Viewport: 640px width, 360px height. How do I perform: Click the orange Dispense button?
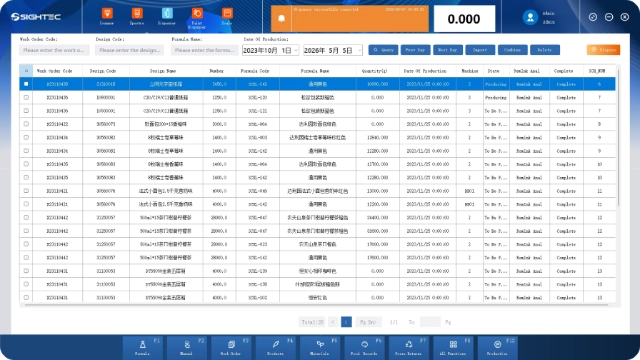pyautogui.click(x=603, y=50)
